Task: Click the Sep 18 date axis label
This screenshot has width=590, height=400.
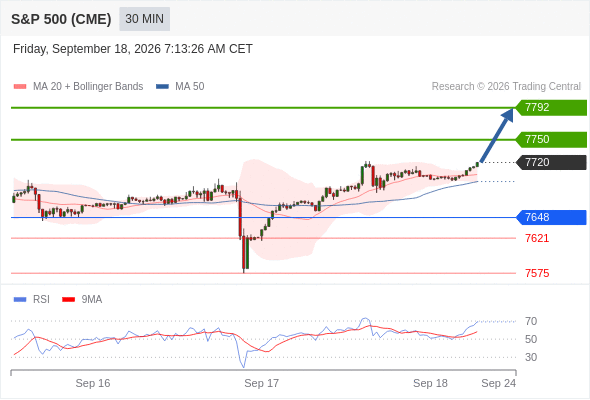Action: (430, 383)
